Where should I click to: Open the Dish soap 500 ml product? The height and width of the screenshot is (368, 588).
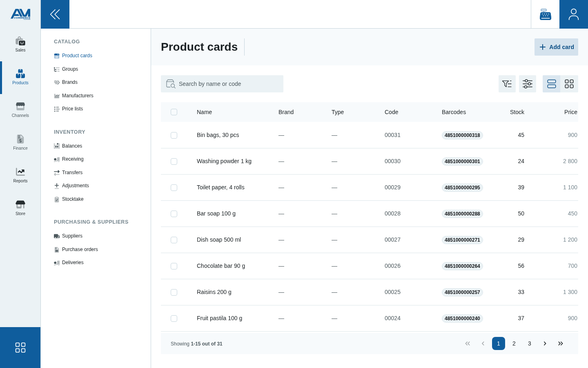tap(219, 240)
